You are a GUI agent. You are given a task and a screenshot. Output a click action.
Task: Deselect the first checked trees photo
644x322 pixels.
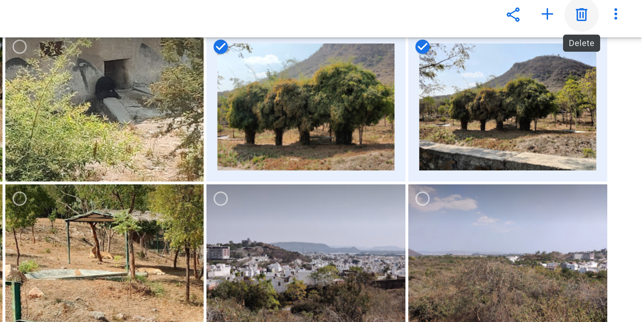pos(221,47)
